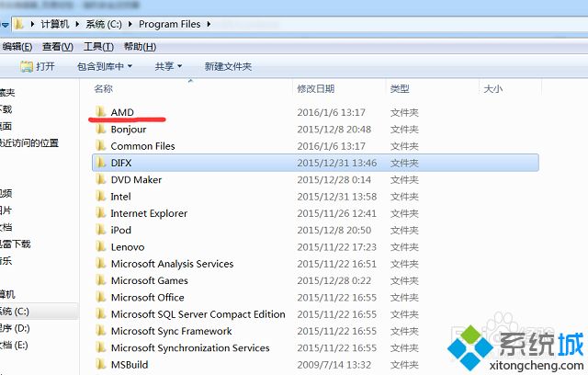Click the date 2009/7/14 13:32 of MSBuild
The image size is (588, 375).
click(334, 365)
